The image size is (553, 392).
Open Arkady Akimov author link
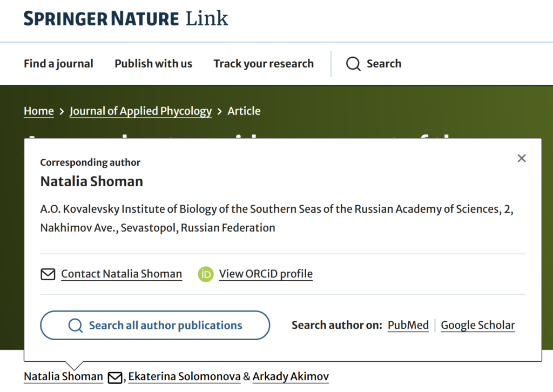291,376
